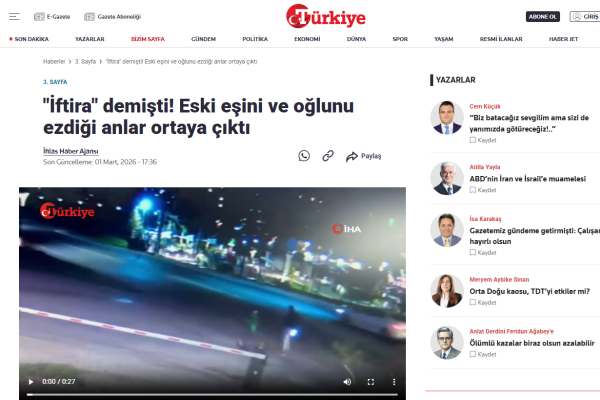
Task: Open İsa Karakaş's profile photo
Action: [x=447, y=230]
